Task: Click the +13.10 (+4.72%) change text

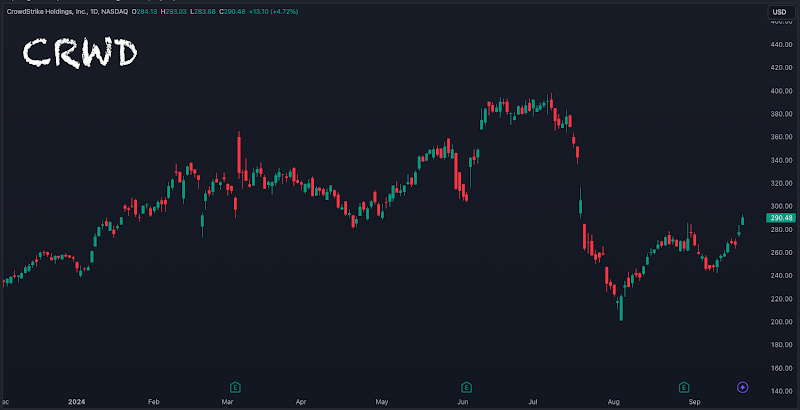Action: pos(273,12)
